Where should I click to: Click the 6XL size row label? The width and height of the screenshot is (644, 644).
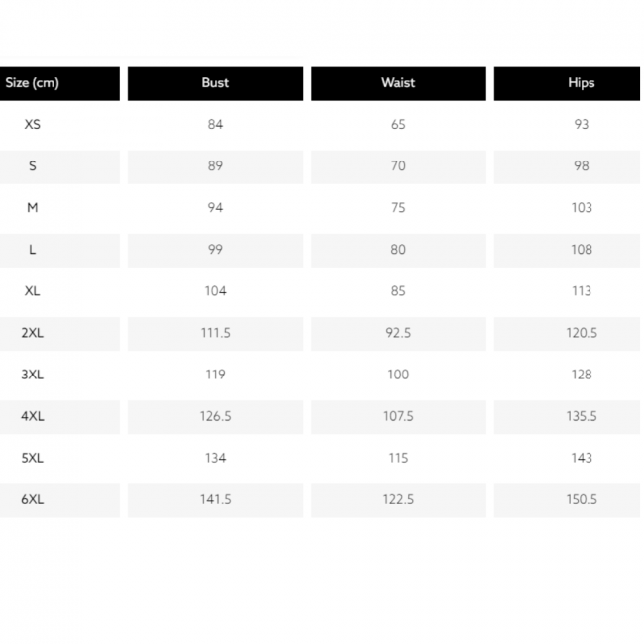coord(32,499)
